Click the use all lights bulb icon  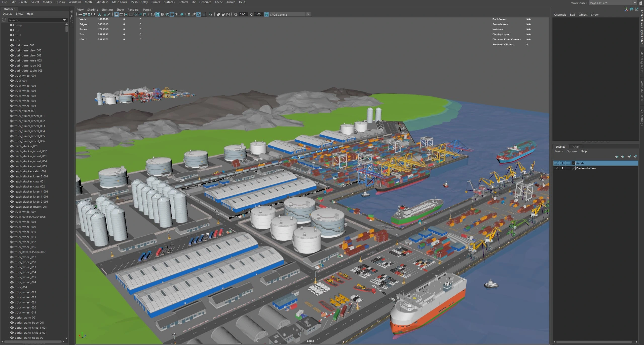pos(177,14)
